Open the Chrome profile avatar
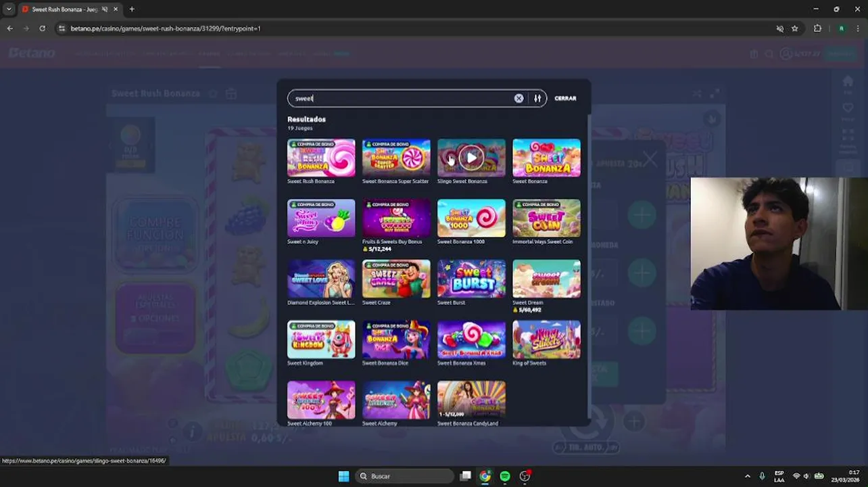This screenshot has width=868, height=487. tap(841, 28)
